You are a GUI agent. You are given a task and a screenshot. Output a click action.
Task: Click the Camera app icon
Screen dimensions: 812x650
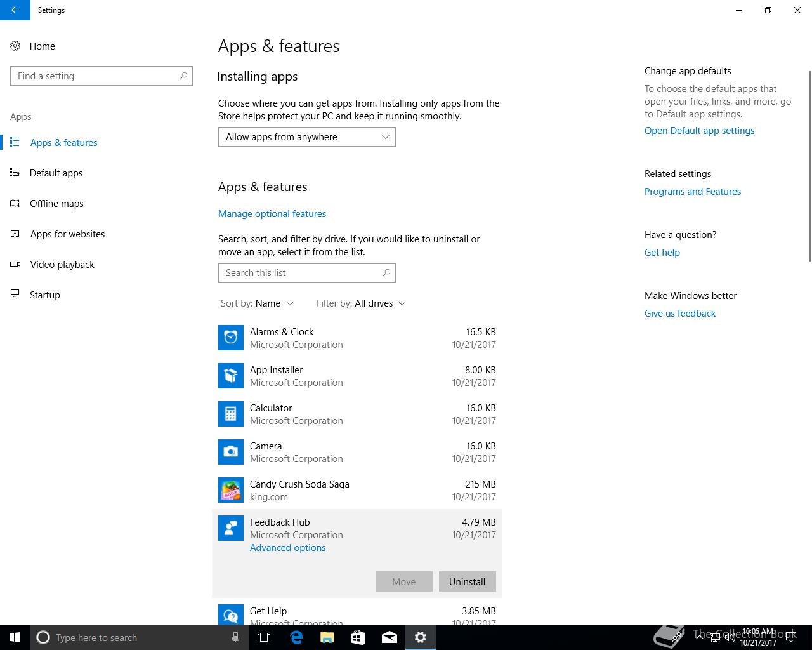point(231,452)
